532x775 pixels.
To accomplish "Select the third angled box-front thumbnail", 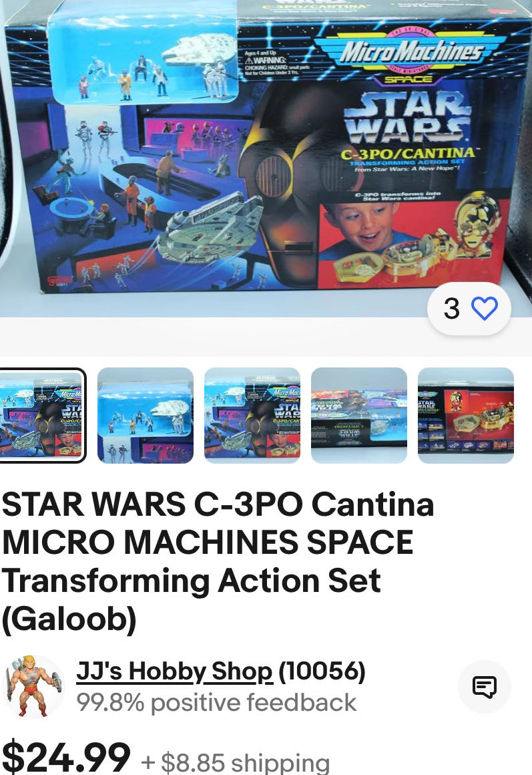I will click(x=252, y=416).
